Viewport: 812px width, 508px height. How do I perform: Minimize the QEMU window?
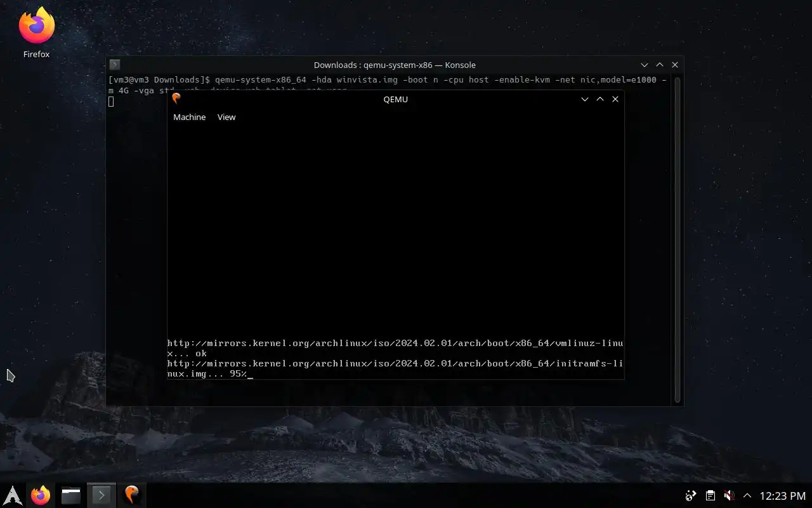tap(585, 99)
